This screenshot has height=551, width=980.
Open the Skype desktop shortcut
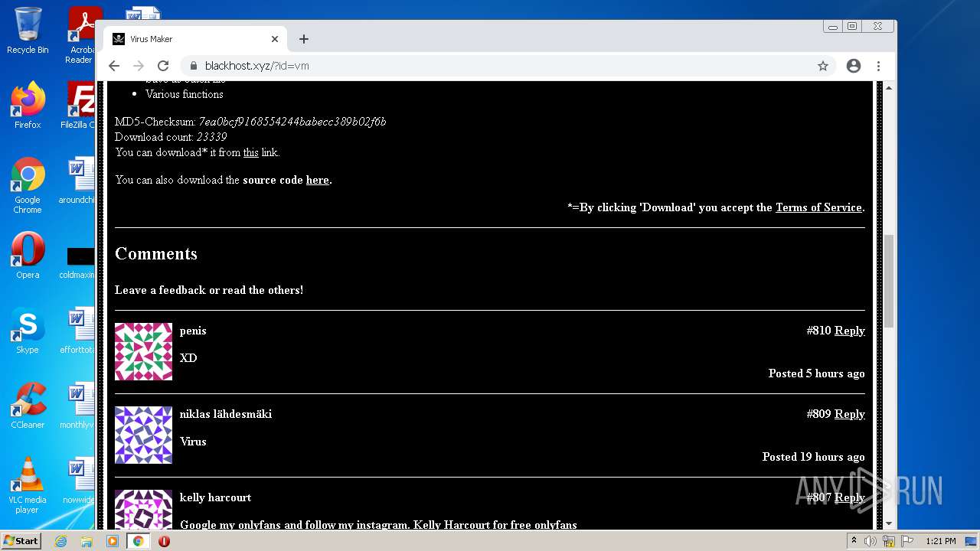coord(28,331)
